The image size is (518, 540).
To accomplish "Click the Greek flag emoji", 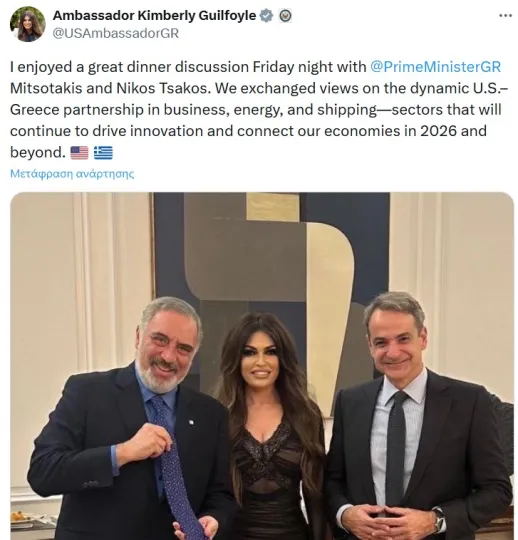I will [103, 153].
